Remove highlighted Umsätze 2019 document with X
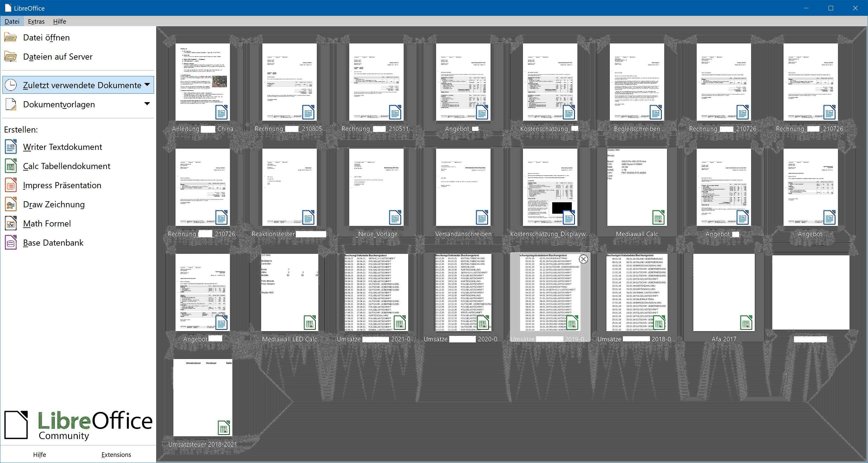This screenshot has width=868, height=463. click(583, 259)
